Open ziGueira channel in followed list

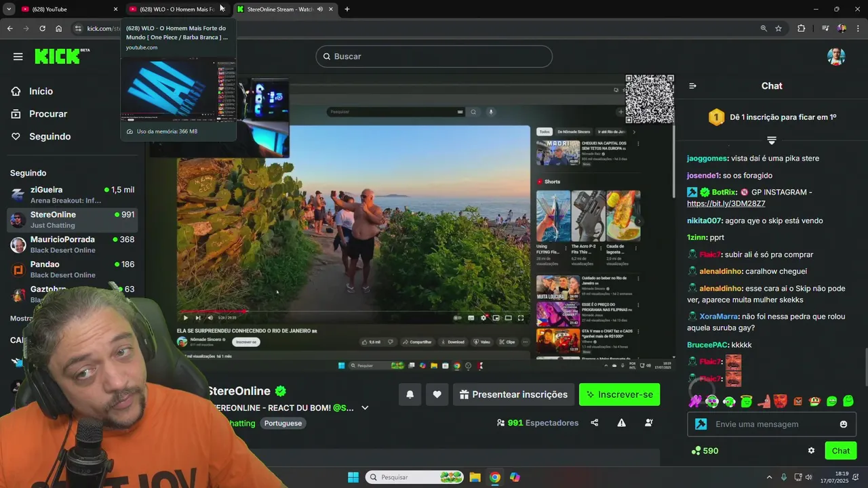pyautogui.click(x=72, y=195)
